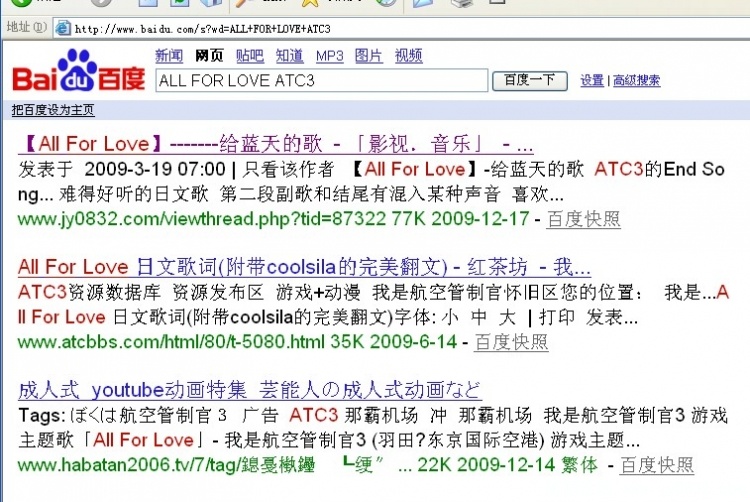Open the 知道 tab
This screenshot has height=502, width=750.
(289, 56)
